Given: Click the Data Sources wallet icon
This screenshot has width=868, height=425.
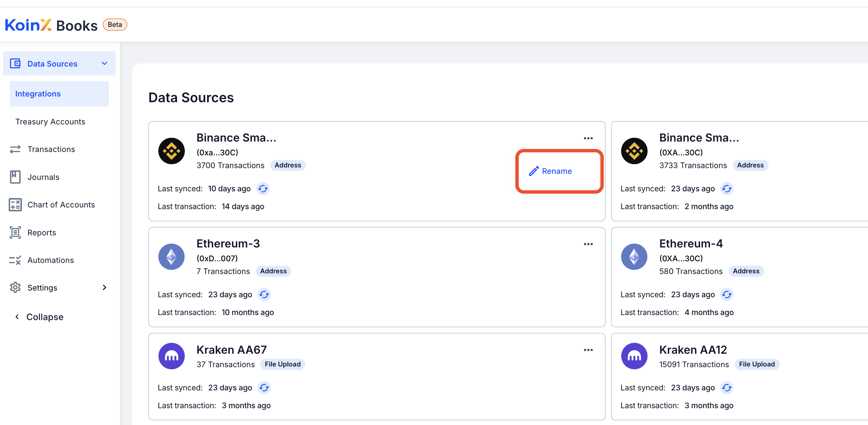Looking at the screenshot, I should pos(15,63).
